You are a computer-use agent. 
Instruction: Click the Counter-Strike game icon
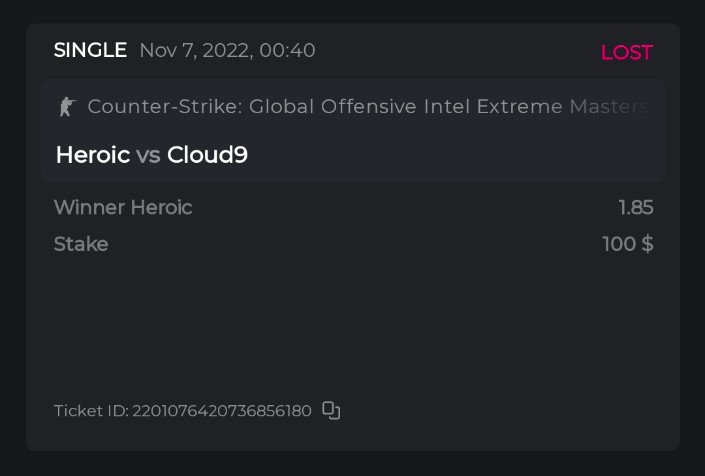click(x=67, y=106)
